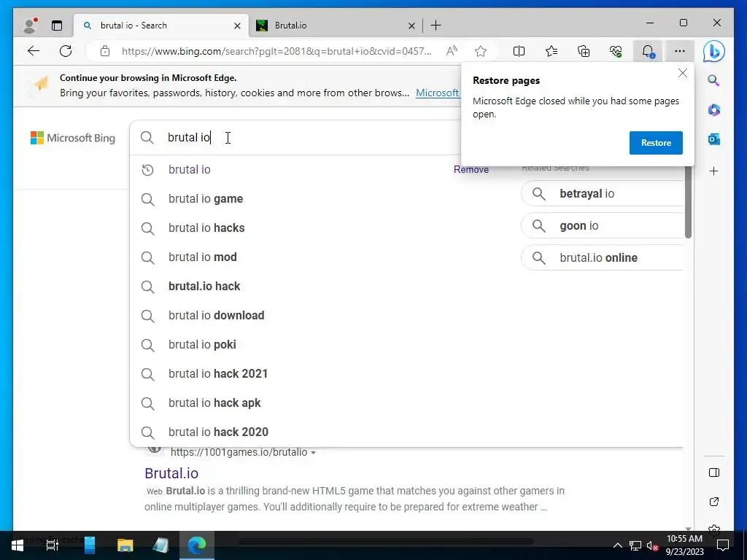Click Microsoft Edge taskbar icon
The image size is (747, 560).
pyautogui.click(x=196, y=545)
